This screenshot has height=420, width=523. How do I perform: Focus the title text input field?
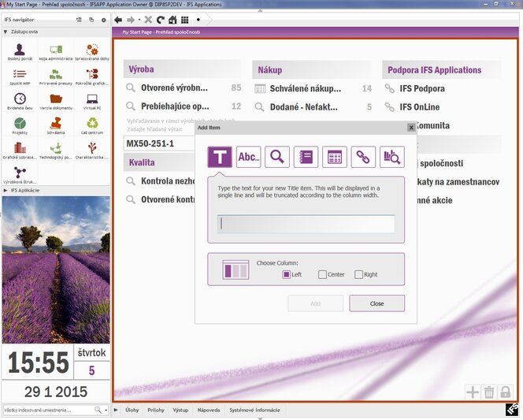(x=306, y=224)
